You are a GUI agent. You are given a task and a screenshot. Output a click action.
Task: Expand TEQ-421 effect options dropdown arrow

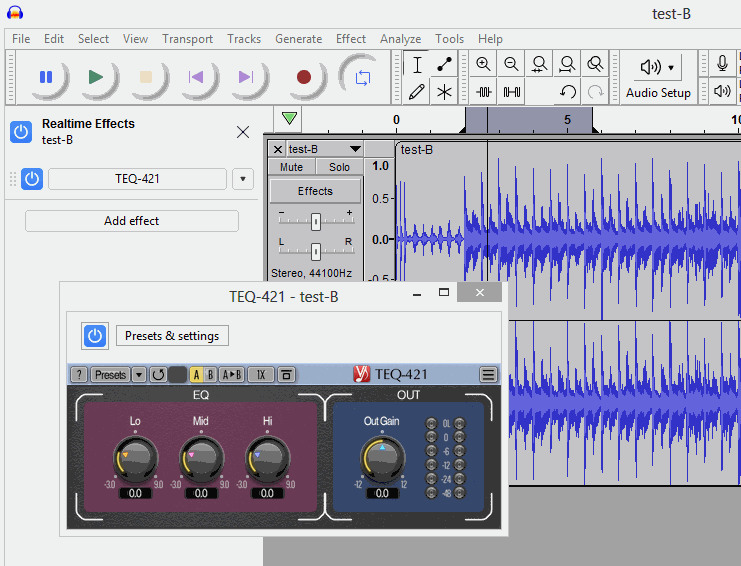[x=243, y=179]
